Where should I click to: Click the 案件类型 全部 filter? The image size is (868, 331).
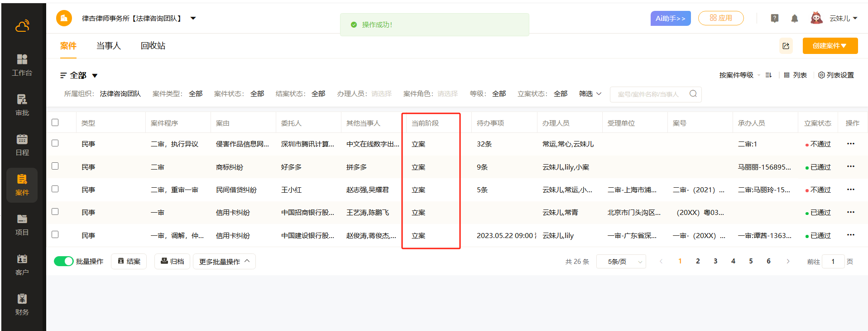(196, 94)
